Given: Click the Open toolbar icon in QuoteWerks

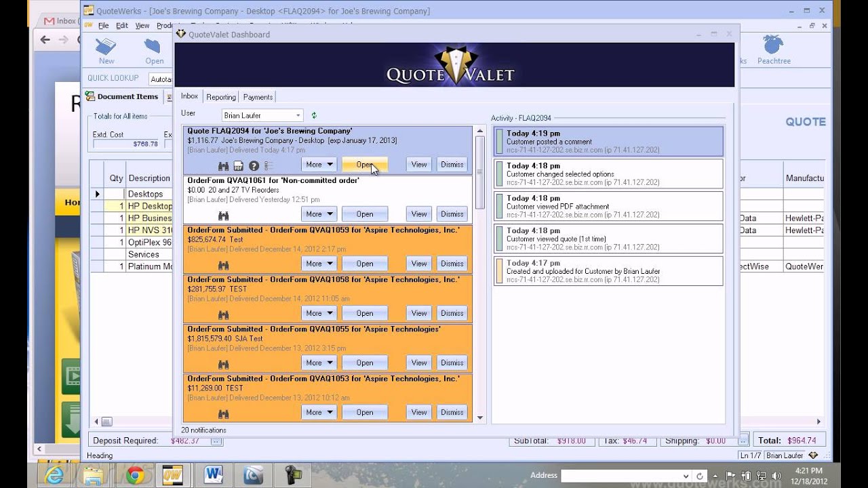Looking at the screenshot, I should tap(154, 51).
